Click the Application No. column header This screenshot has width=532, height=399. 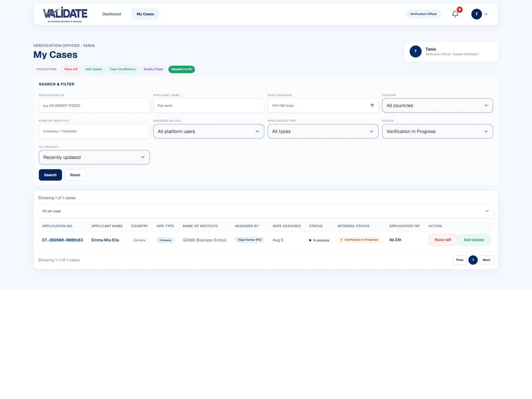pos(57,226)
